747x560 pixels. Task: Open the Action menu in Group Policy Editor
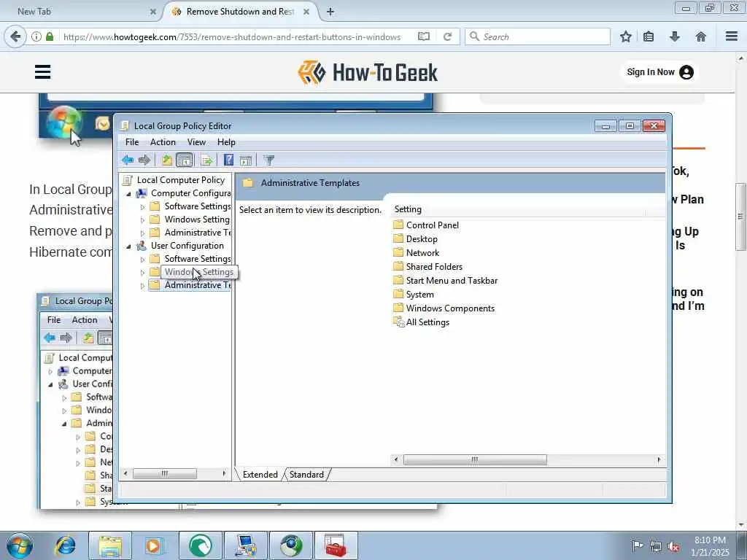(x=163, y=142)
